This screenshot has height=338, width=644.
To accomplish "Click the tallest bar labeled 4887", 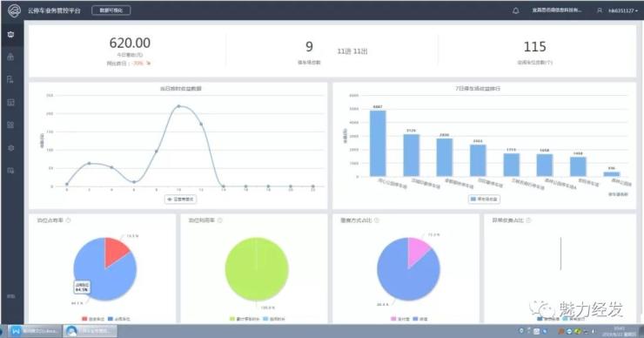I will 378,144.
